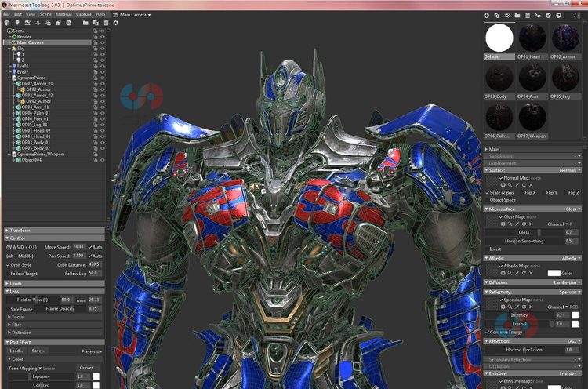This screenshot has width=588, height=389.
Task: Collapse the Control section
Action: click(7, 238)
